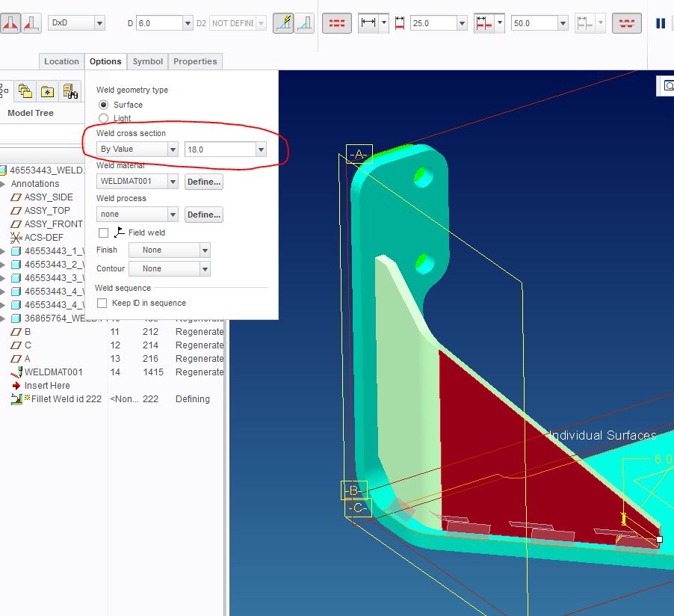Click the Insert Here marker
Viewport: 674px width, 616px height.
47,386
